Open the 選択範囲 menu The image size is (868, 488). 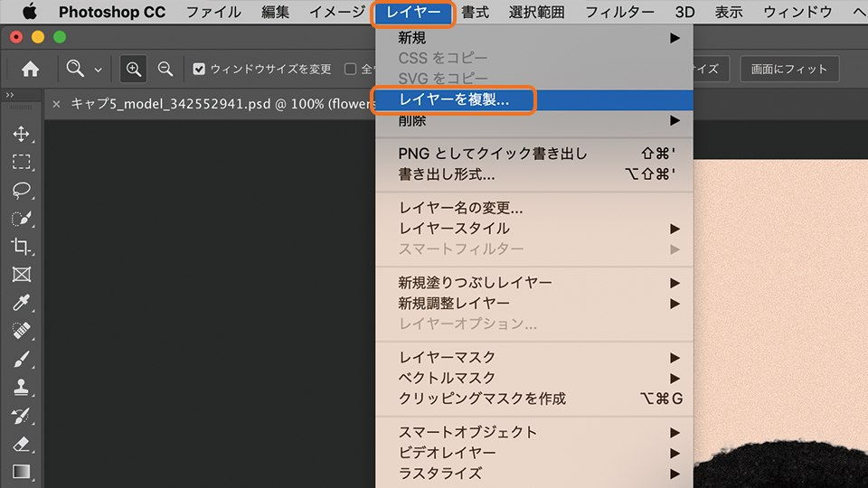tap(536, 12)
